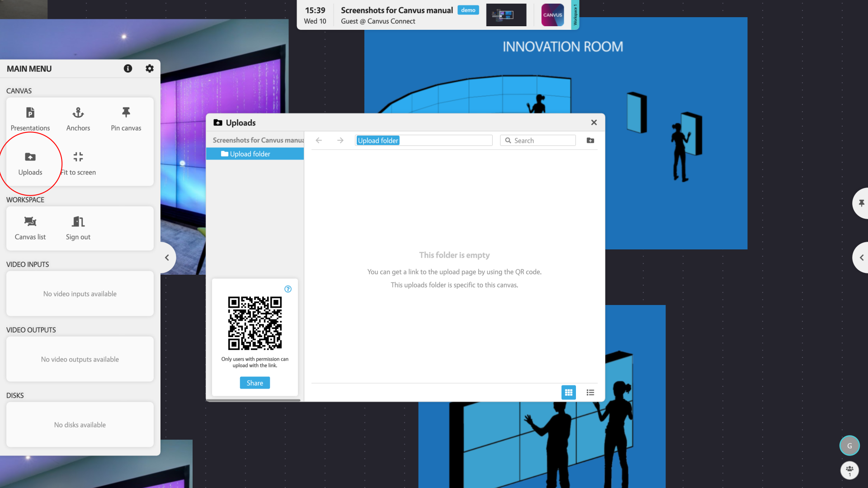The image size is (868, 488).
Task: Select the Anchors tool
Action: click(x=78, y=118)
